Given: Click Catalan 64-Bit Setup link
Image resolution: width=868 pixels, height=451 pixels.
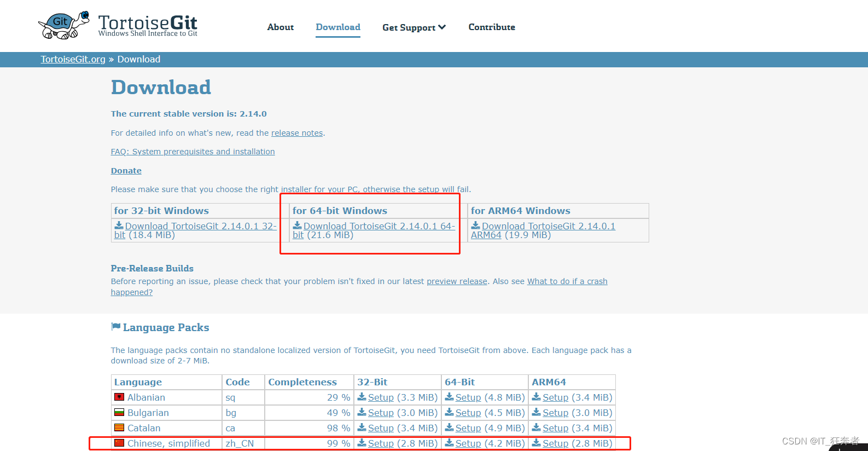Looking at the screenshot, I should tap(468, 428).
